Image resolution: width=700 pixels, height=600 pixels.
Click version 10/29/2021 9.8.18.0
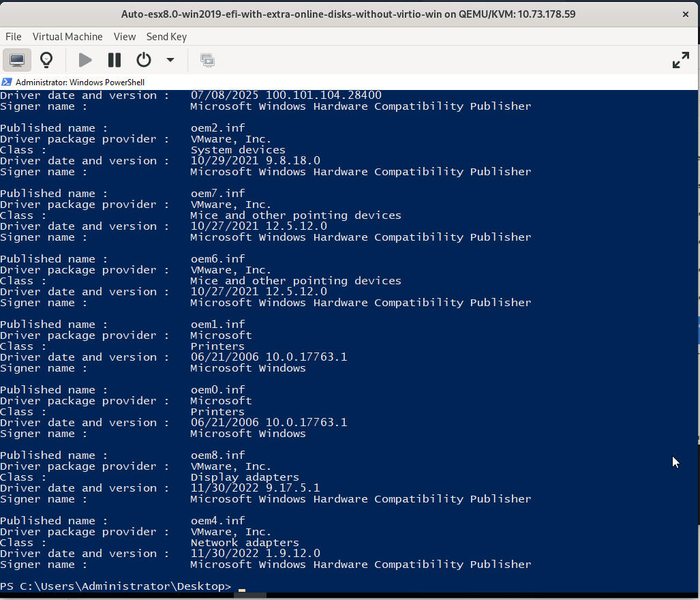coord(256,161)
